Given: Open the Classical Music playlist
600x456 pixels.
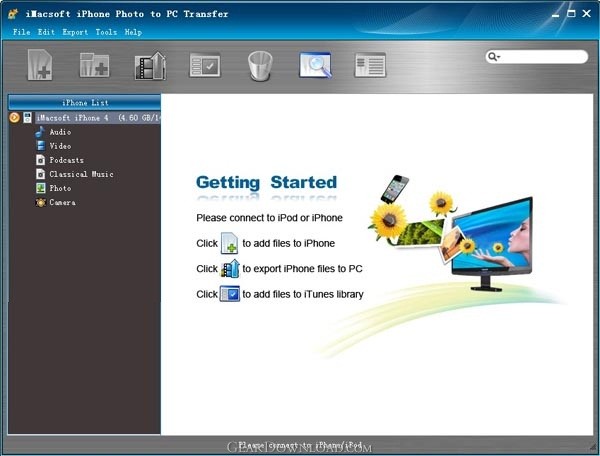Looking at the screenshot, I should (x=81, y=174).
